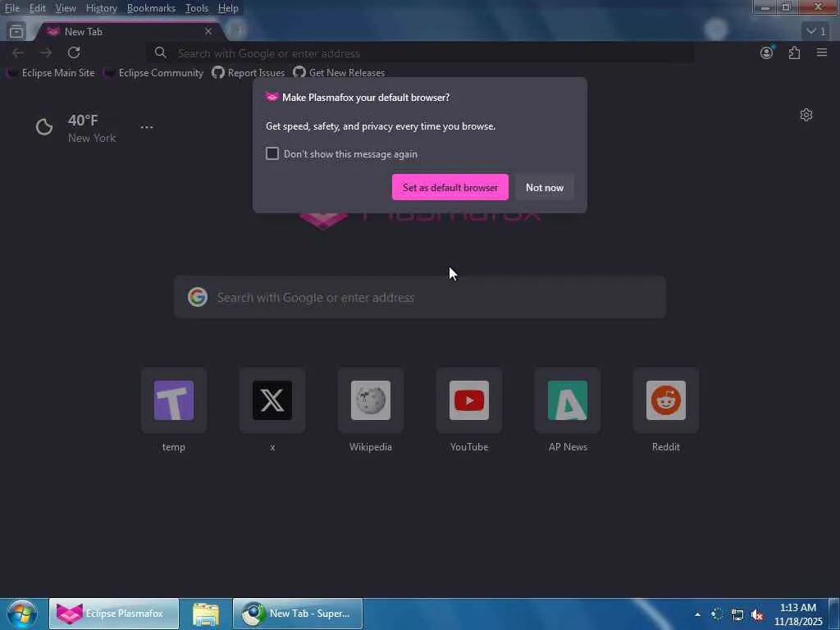Go back with the back arrow

18,52
